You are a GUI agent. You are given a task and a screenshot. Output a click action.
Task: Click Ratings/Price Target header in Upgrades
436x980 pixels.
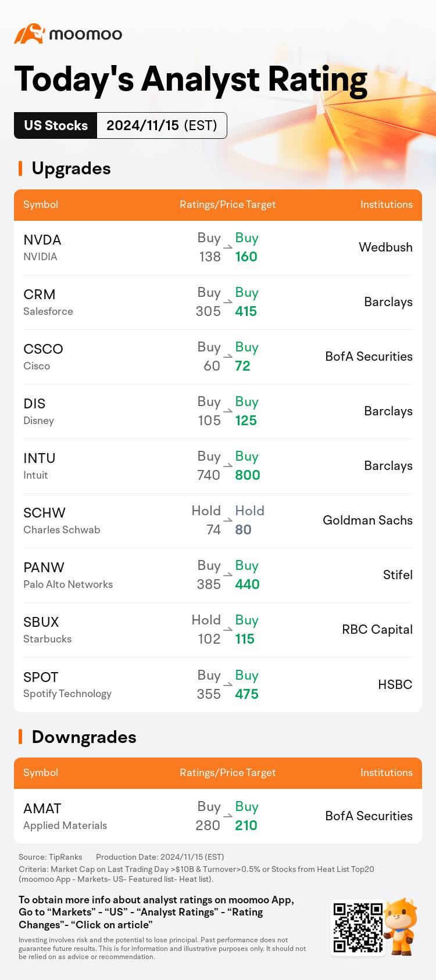(228, 204)
